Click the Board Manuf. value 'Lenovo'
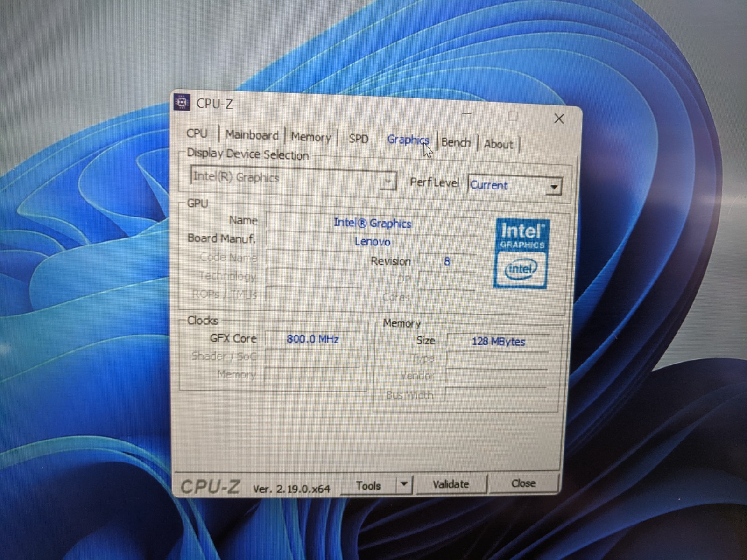The height and width of the screenshot is (560, 747). [372, 242]
